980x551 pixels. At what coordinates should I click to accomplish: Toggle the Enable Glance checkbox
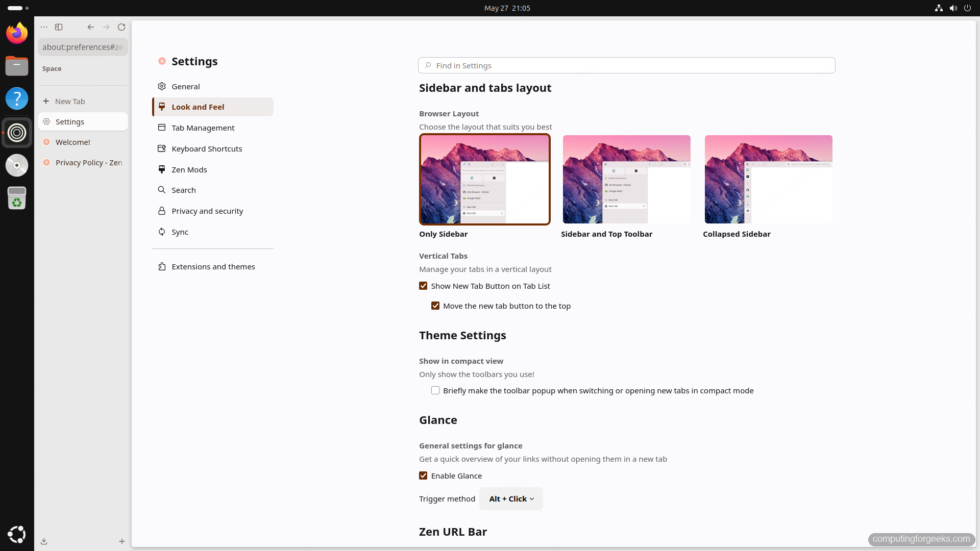(x=423, y=476)
